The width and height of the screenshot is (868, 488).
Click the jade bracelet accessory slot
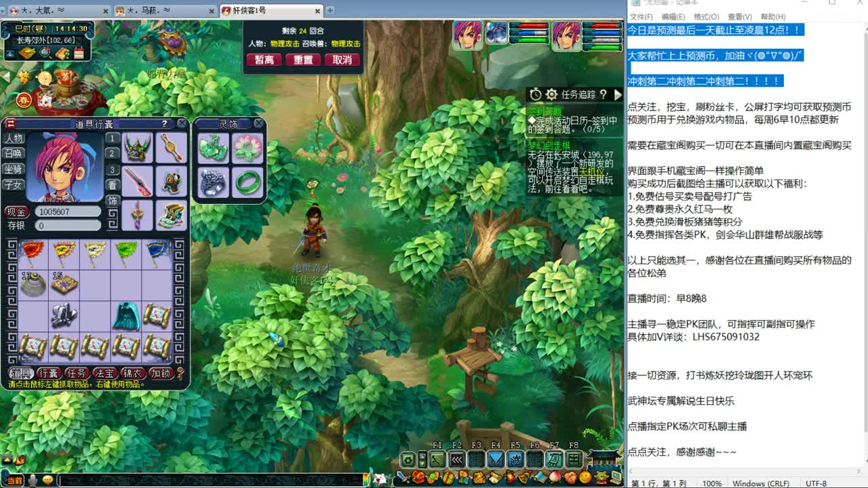tap(247, 182)
